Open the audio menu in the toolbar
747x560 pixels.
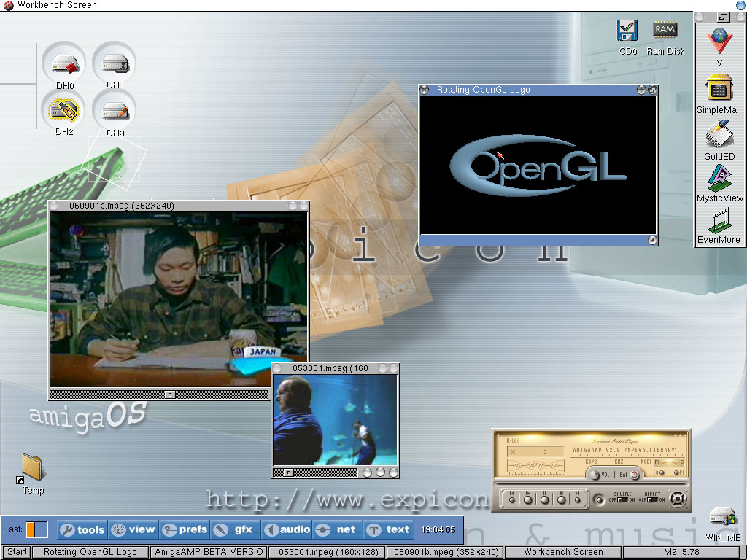point(287,529)
